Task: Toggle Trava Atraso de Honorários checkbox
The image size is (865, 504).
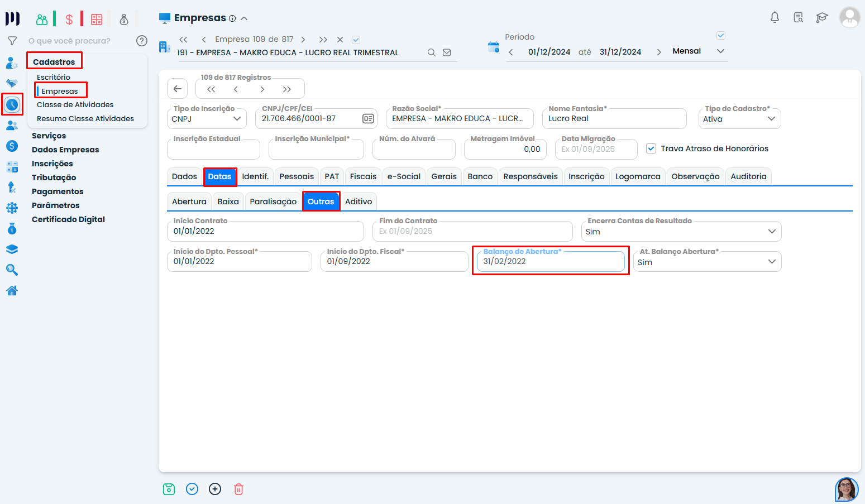Action: click(x=651, y=148)
